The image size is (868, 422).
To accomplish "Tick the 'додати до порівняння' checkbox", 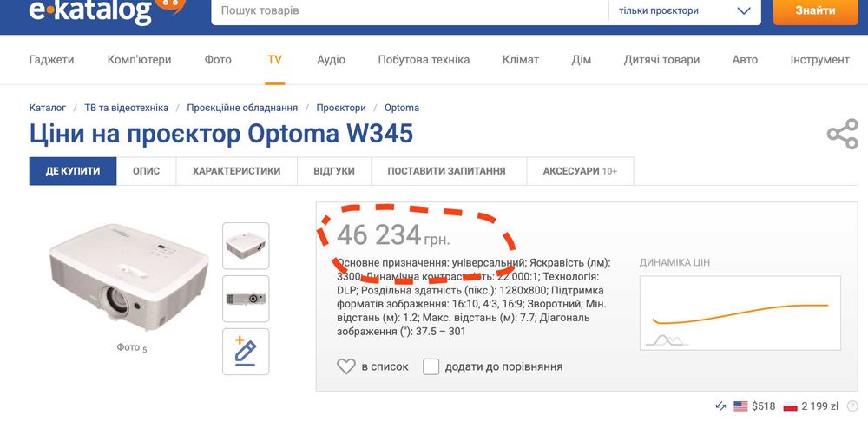I will 431,366.
